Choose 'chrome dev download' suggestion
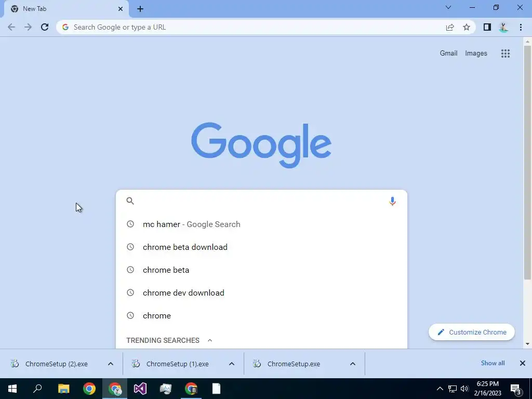The image size is (532, 399). (x=261, y=293)
